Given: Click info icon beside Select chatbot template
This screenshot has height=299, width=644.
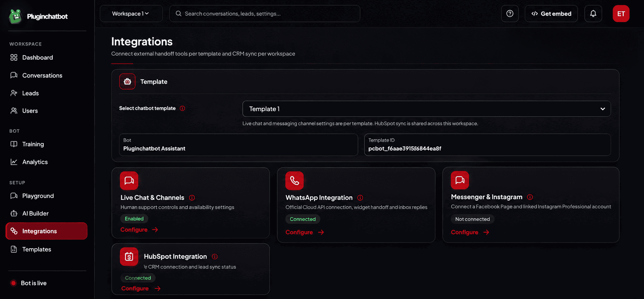Looking at the screenshot, I should (183, 108).
